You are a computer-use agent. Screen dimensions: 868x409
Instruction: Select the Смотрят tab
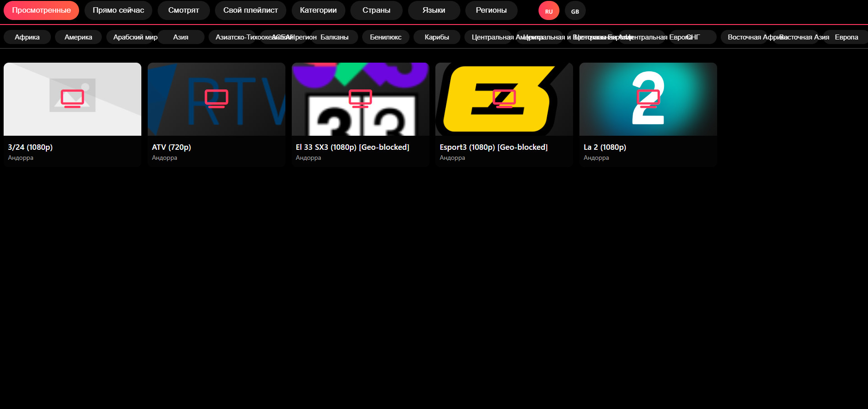184,10
